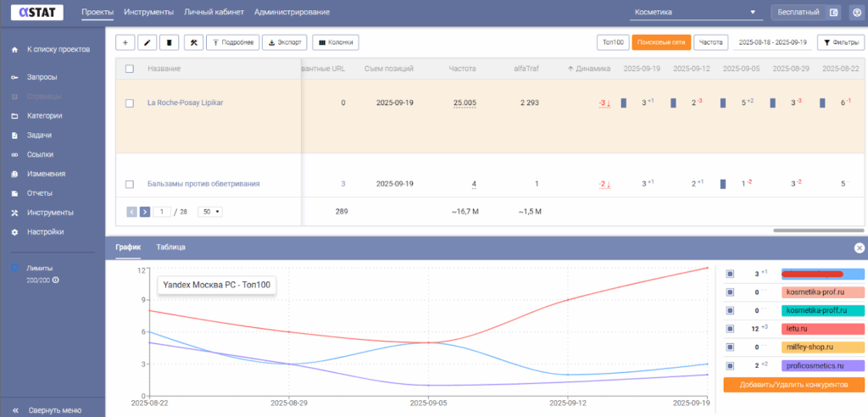Click the plus icon to add item
The image size is (868, 417).
pyautogui.click(x=125, y=42)
